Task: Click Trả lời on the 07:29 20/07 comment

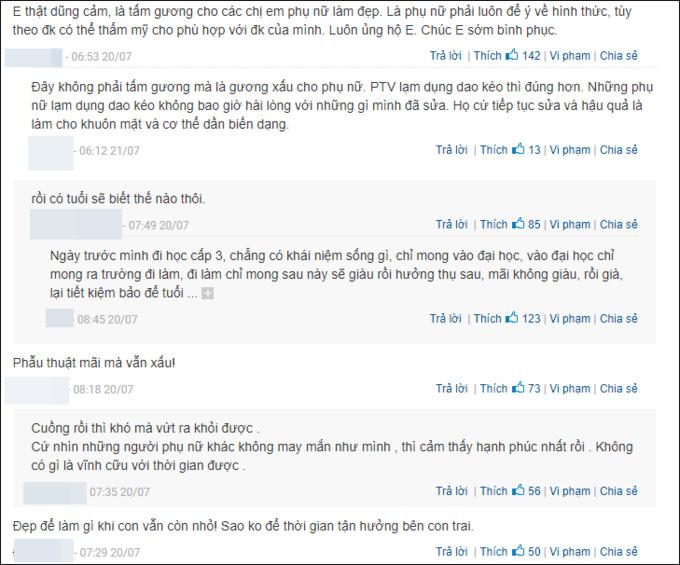Action: click(x=452, y=552)
